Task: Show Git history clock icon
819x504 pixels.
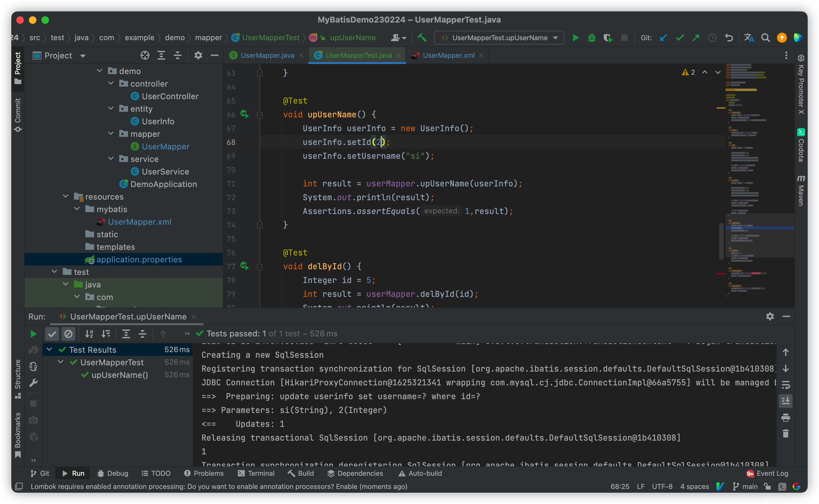Action: (712, 38)
